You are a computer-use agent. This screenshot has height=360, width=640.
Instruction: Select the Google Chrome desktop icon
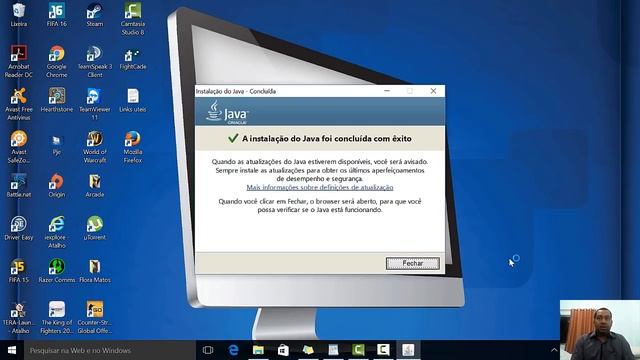tap(56, 62)
